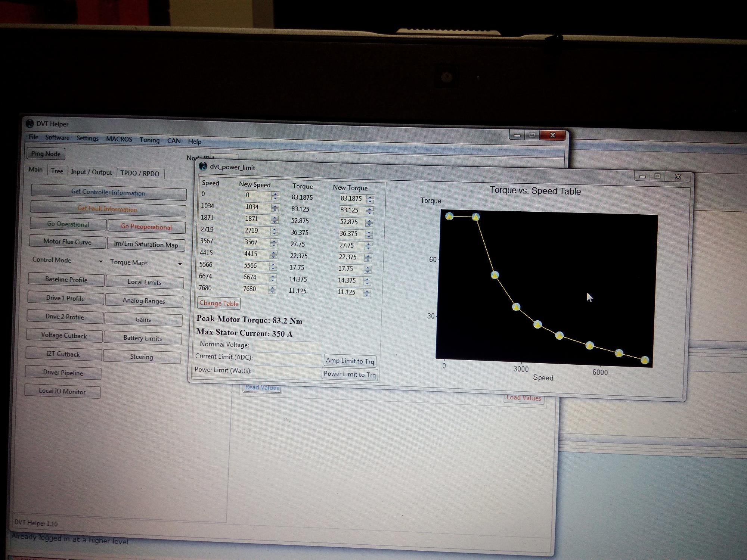Screen dimensions: 747x560
Task: Decrease the New Speed 7680 spinner
Action: 272,292
